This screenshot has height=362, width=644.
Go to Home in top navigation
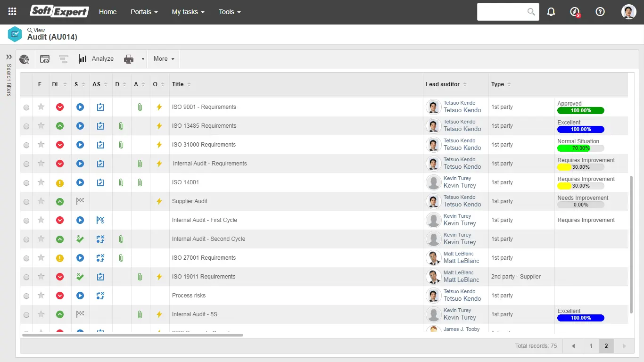[x=107, y=12]
